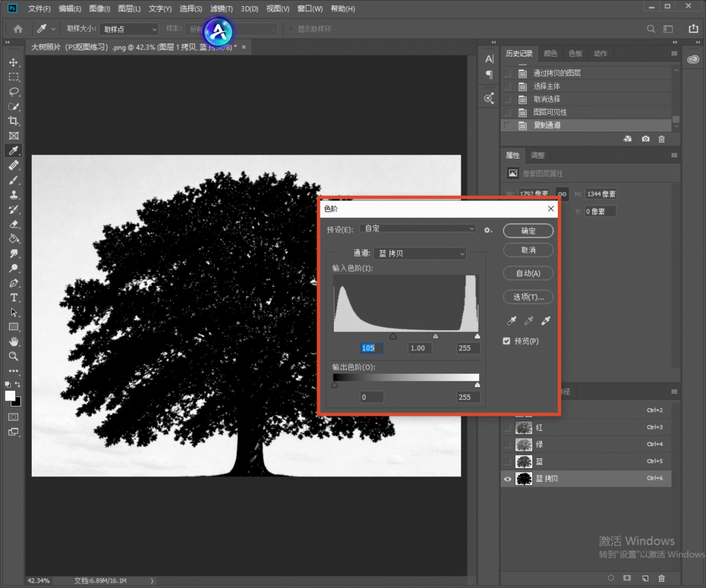The width and height of the screenshot is (706, 588).
Task: Open the 滤镜(T) menu
Action: (x=221, y=8)
